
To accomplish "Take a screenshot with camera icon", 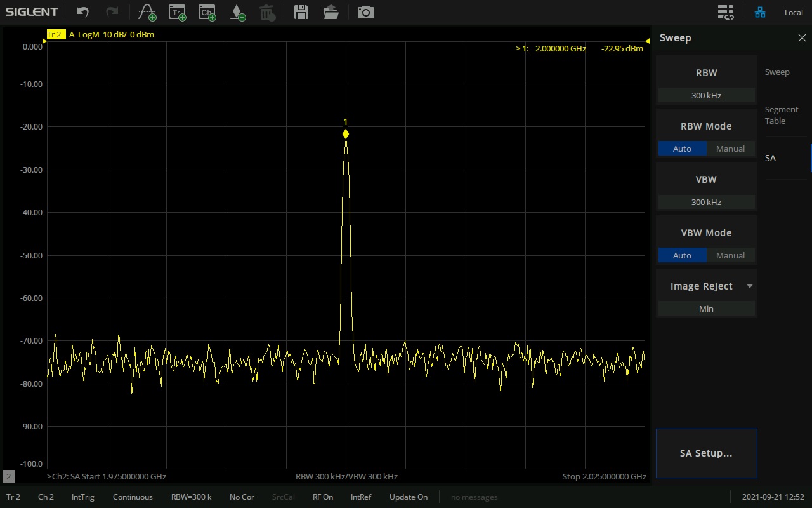I will click(x=366, y=12).
